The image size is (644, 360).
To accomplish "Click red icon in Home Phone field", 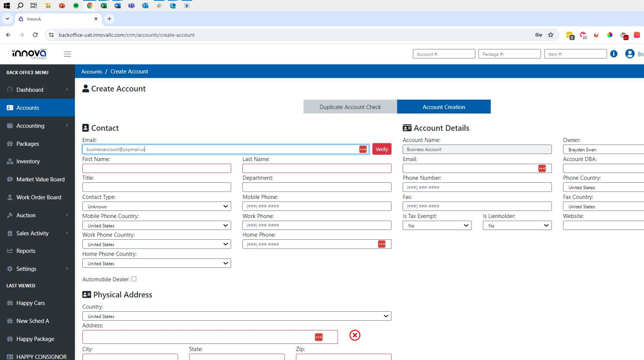I will tap(382, 244).
